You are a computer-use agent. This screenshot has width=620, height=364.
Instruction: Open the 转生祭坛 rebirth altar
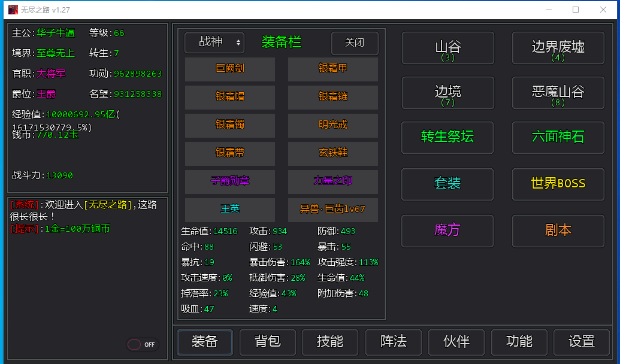447,137
